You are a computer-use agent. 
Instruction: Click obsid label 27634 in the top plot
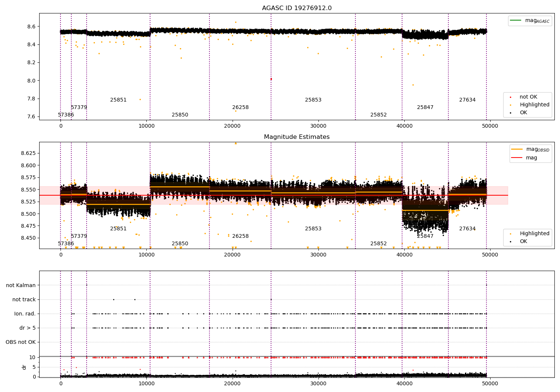pos(467,100)
